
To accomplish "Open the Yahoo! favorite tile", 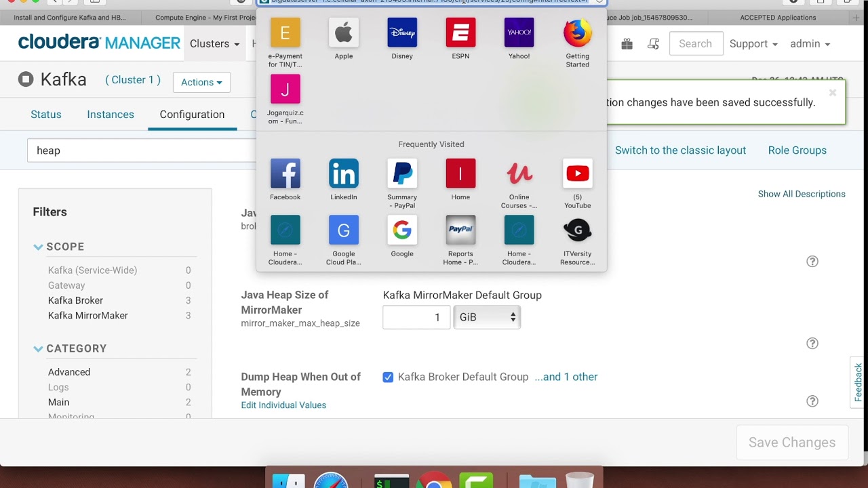I will point(519,33).
